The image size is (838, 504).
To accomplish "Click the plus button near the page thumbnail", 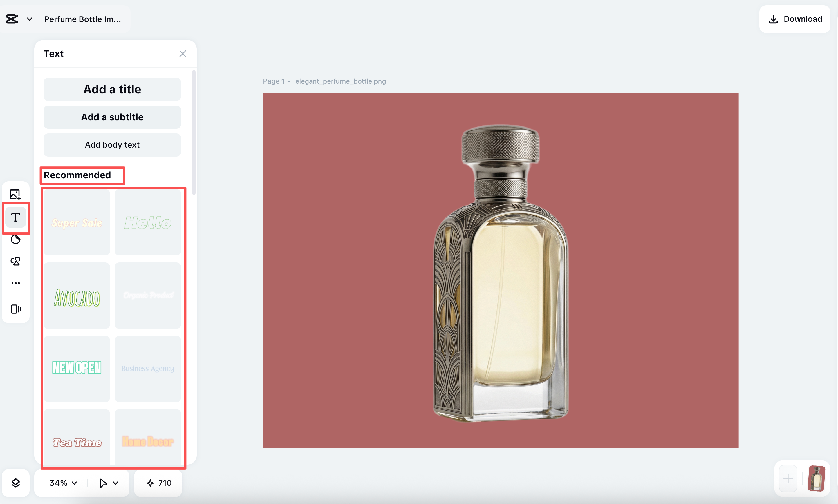I will point(788,478).
